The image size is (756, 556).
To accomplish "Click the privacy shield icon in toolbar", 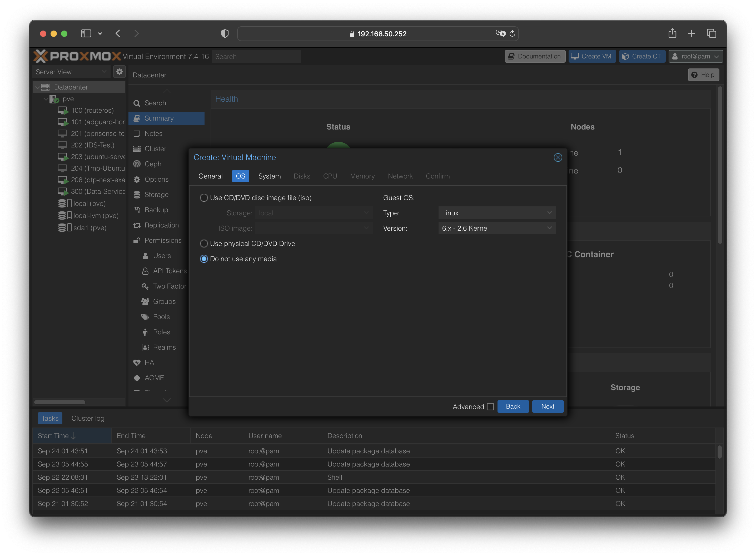I will [225, 34].
